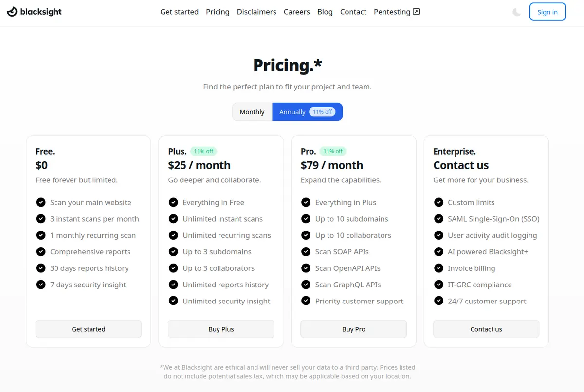Toggle dark mode moon icon
This screenshot has width=584, height=392.
(x=517, y=12)
